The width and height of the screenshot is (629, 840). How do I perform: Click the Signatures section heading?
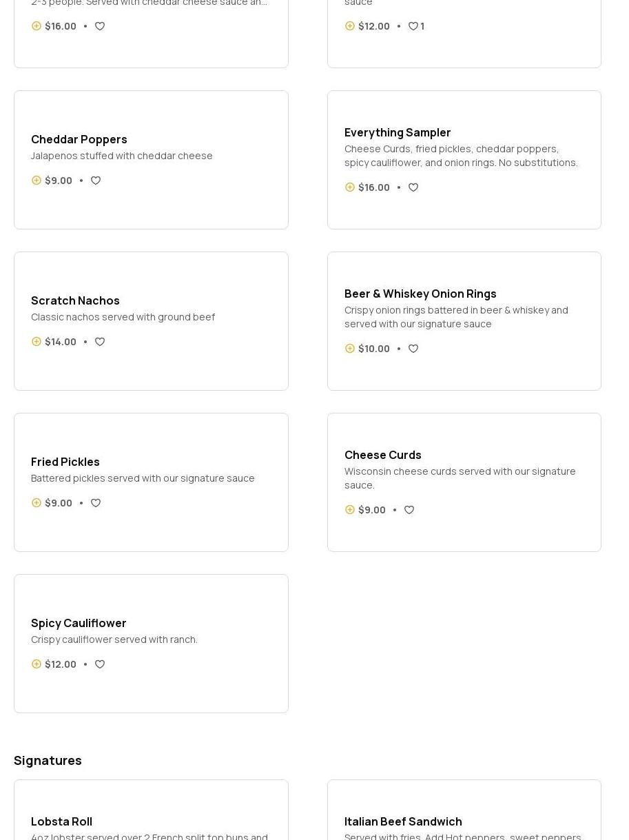[x=48, y=760]
